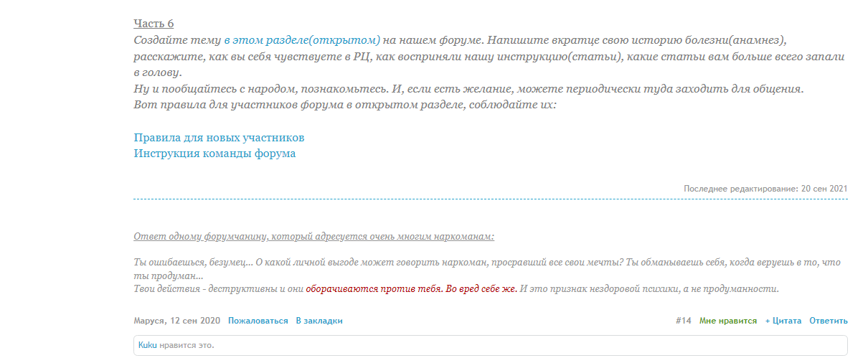
Task: Open the 'в этом разделе(открытом)' link
Action: tap(302, 40)
